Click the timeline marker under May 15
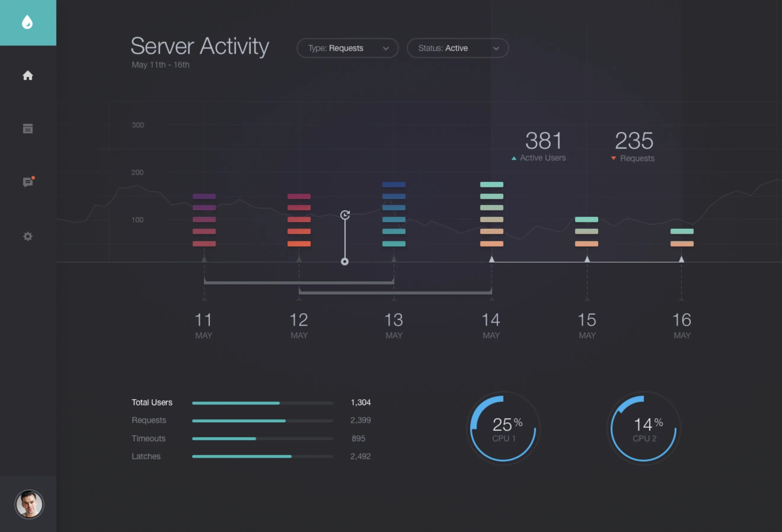This screenshot has width=782, height=532. click(x=587, y=259)
